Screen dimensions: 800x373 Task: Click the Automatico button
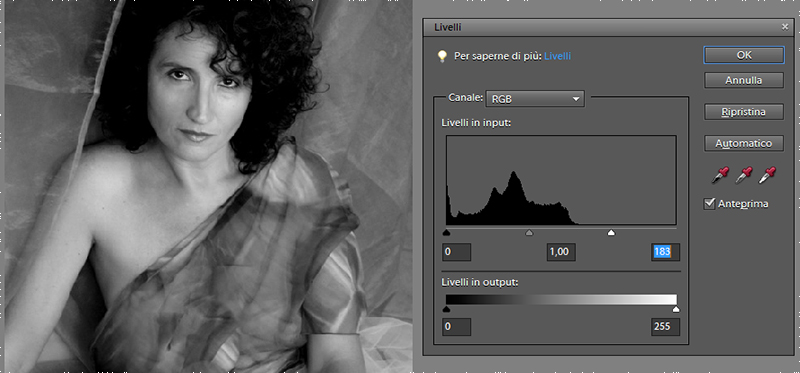(744, 143)
